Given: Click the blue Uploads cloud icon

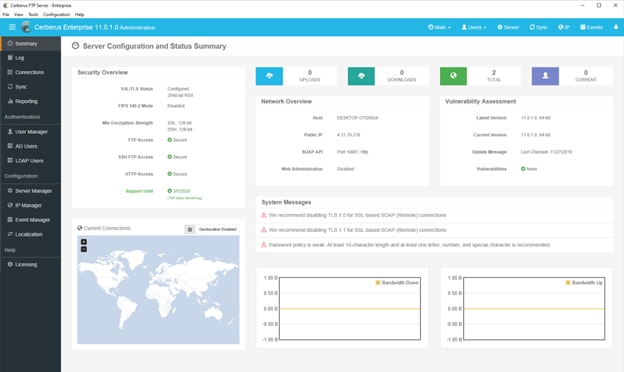Looking at the screenshot, I should click(269, 76).
